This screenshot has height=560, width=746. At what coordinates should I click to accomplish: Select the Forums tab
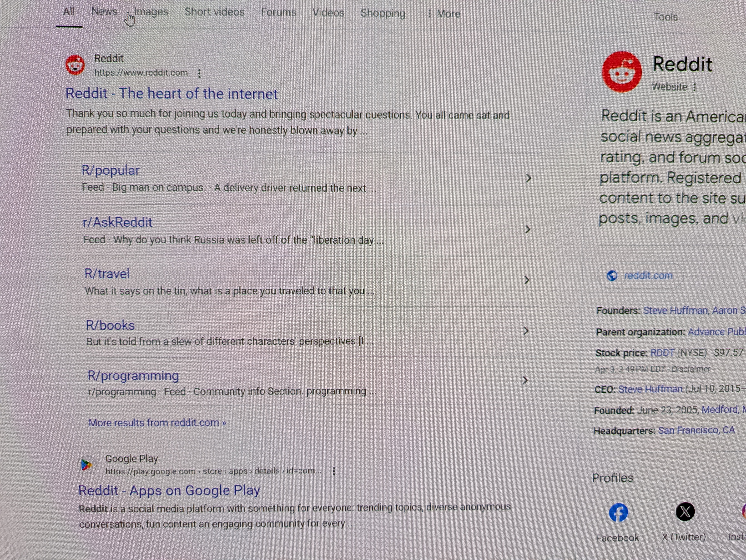(x=278, y=12)
